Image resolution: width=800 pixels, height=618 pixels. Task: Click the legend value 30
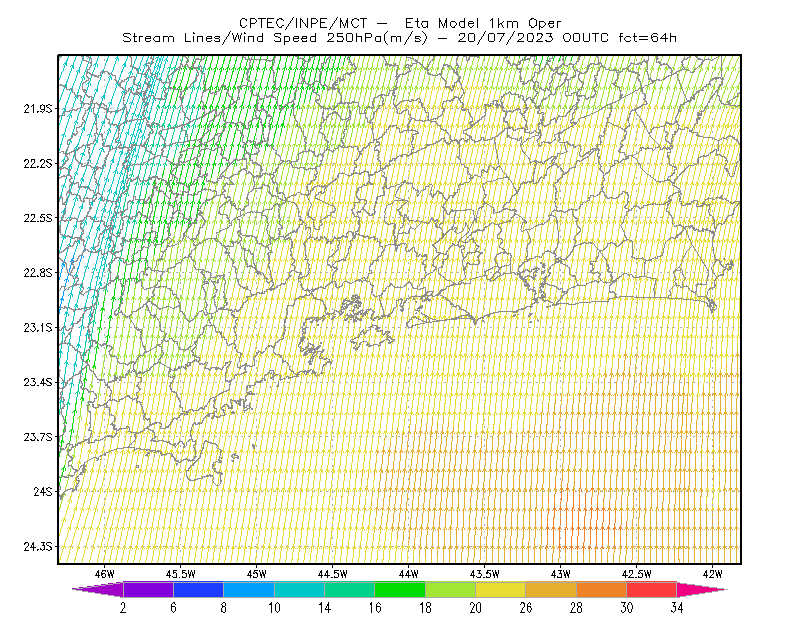pyautogui.click(x=627, y=608)
